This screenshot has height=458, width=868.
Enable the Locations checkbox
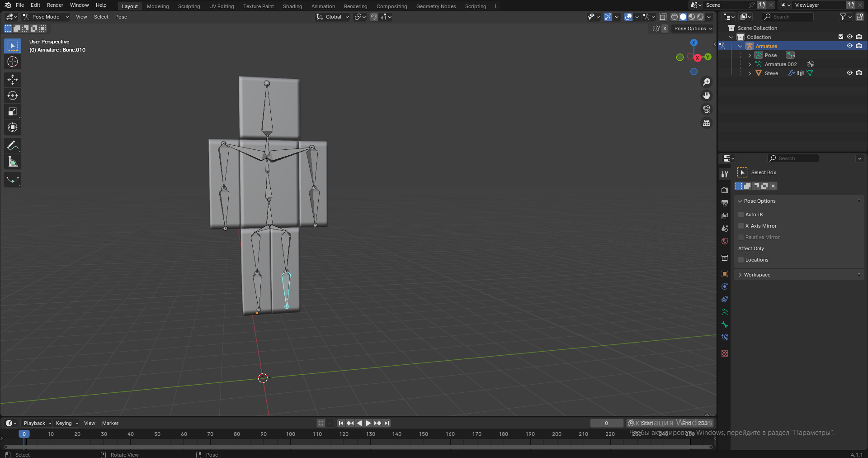(741, 260)
